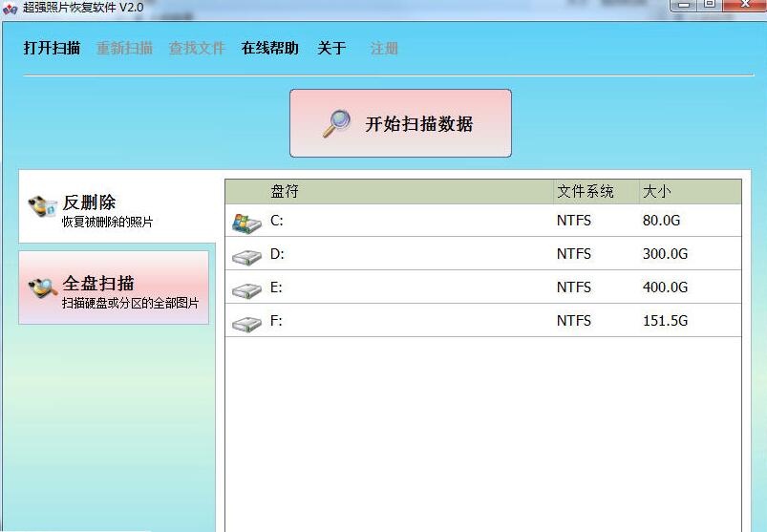Screen dimensions: 767x532
Task: Click the 扫描硬盘或分区的全部图片 description text
Action: click(x=131, y=303)
